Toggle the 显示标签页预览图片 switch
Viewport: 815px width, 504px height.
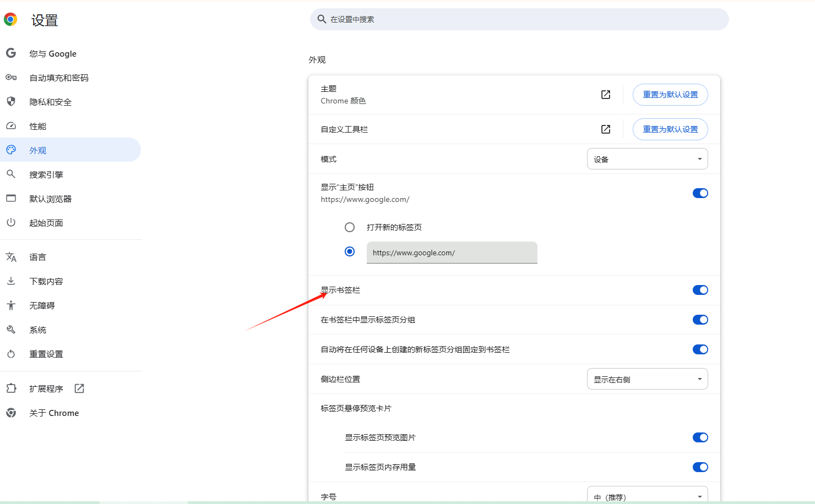(700, 437)
